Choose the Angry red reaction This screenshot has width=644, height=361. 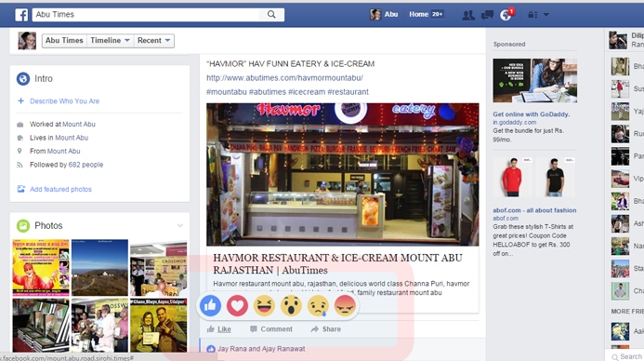[345, 305]
